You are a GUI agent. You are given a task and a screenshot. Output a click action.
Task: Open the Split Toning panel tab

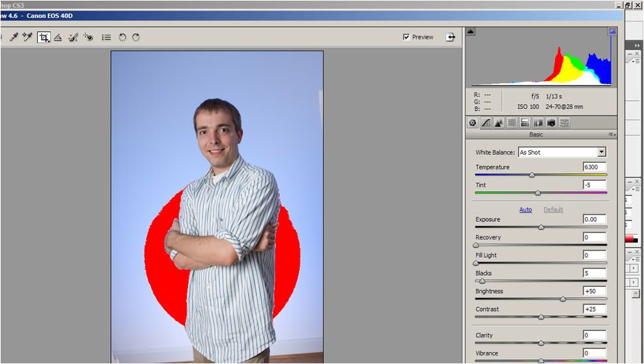[525, 123]
